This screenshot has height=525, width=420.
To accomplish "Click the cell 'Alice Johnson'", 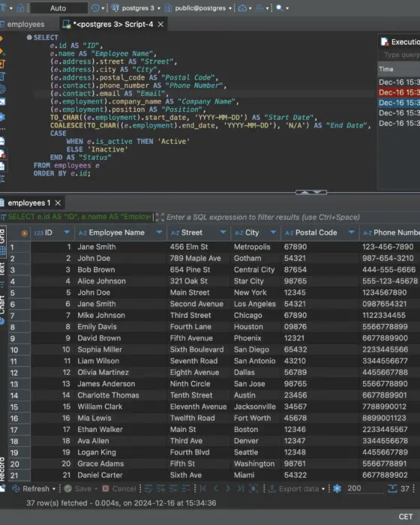I will pos(102,281).
